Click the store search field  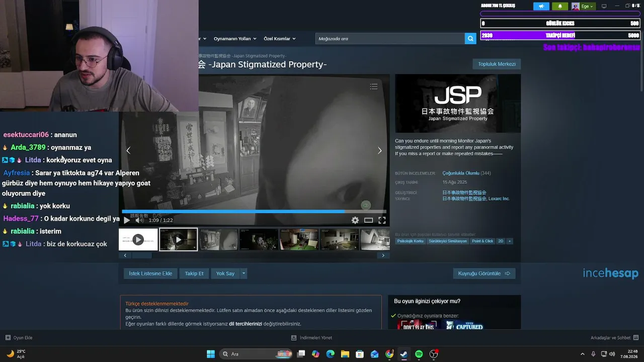click(x=390, y=39)
